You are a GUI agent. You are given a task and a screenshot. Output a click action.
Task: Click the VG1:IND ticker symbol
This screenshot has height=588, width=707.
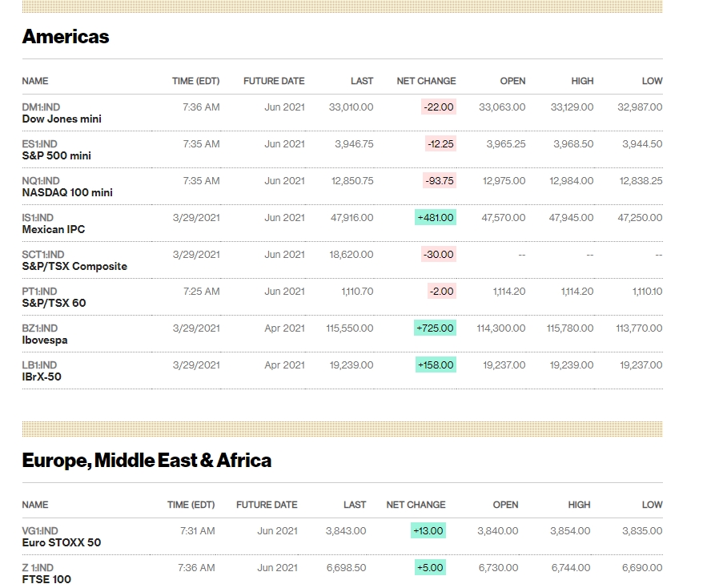pyautogui.click(x=40, y=530)
